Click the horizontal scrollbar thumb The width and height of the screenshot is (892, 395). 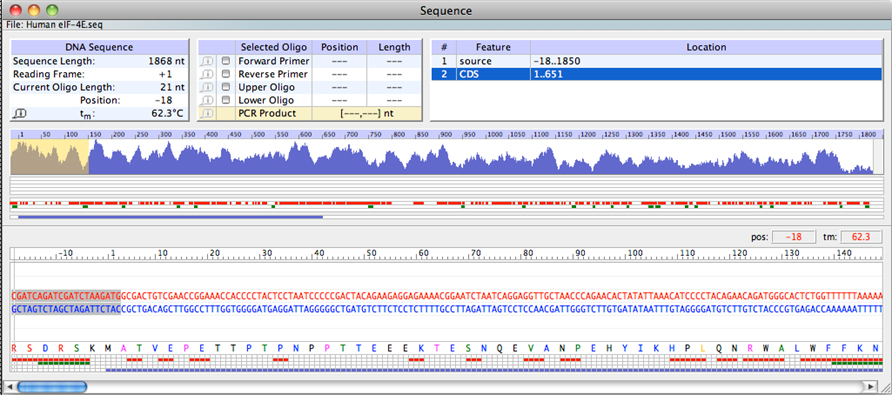coord(52,387)
